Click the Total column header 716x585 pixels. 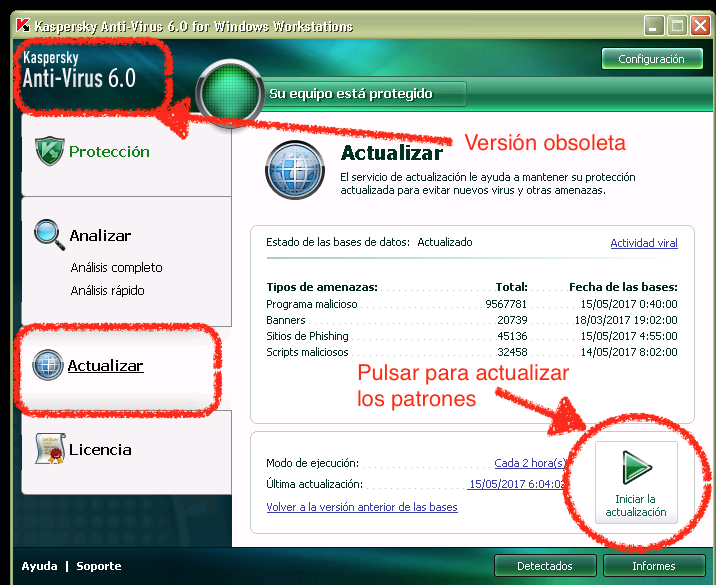[x=511, y=287]
